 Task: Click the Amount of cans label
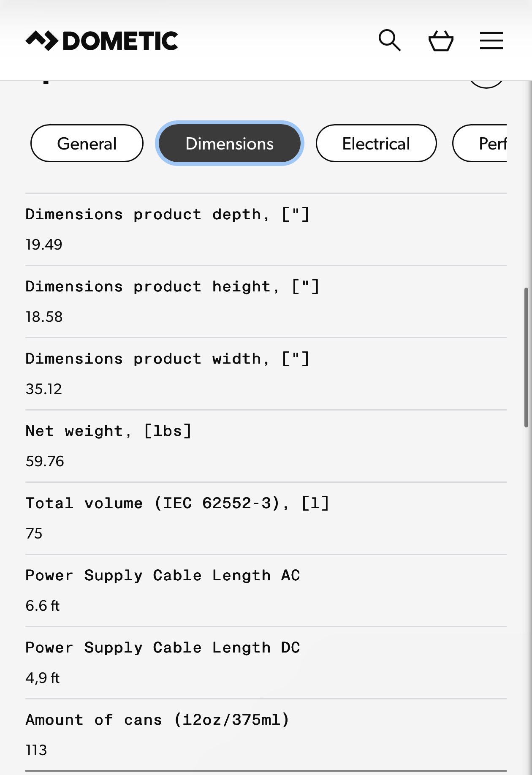(157, 720)
